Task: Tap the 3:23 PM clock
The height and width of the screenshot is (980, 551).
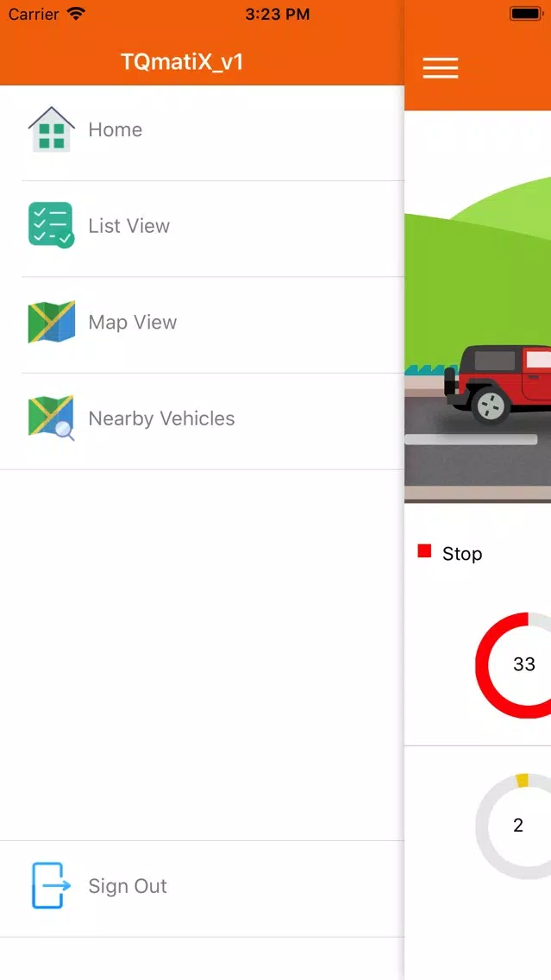Action: click(277, 14)
